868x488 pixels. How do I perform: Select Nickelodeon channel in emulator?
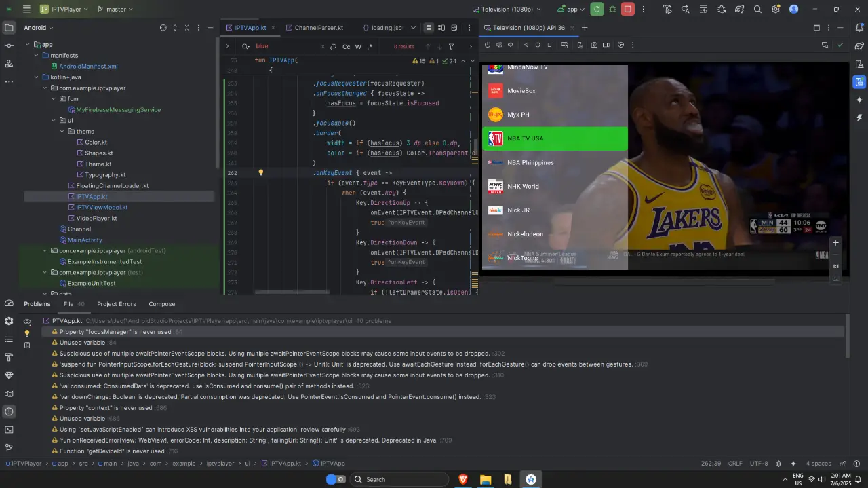coord(555,234)
